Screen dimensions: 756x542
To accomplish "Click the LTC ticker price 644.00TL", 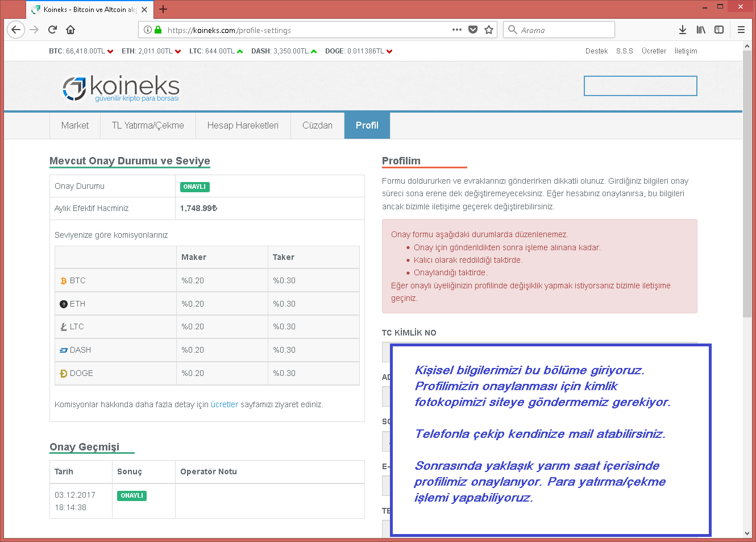I will click(220, 51).
